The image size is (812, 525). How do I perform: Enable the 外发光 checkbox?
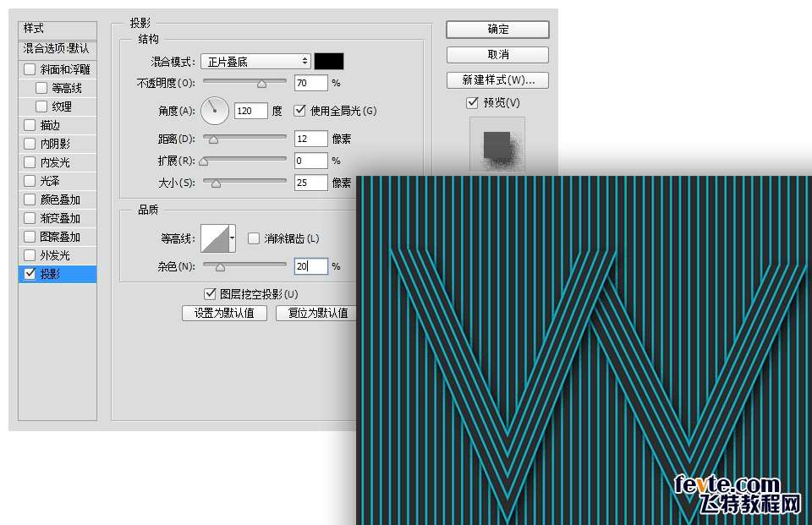(30, 255)
